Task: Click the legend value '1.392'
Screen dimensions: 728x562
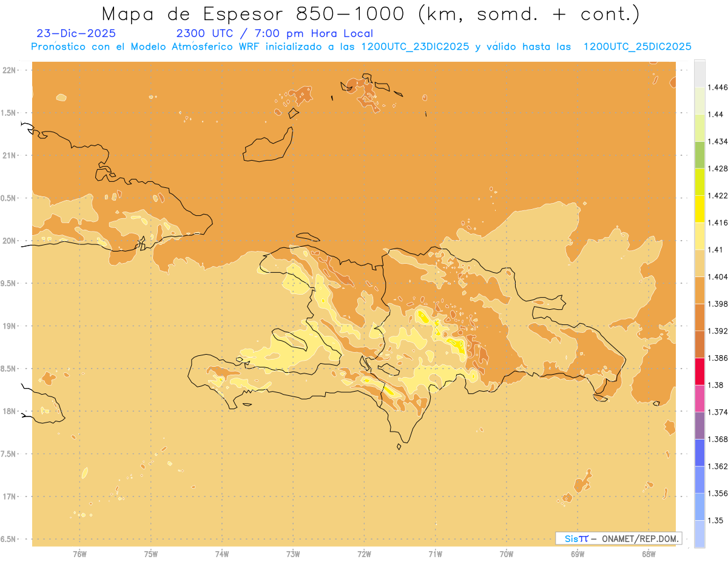Action: click(x=718, y=331)
